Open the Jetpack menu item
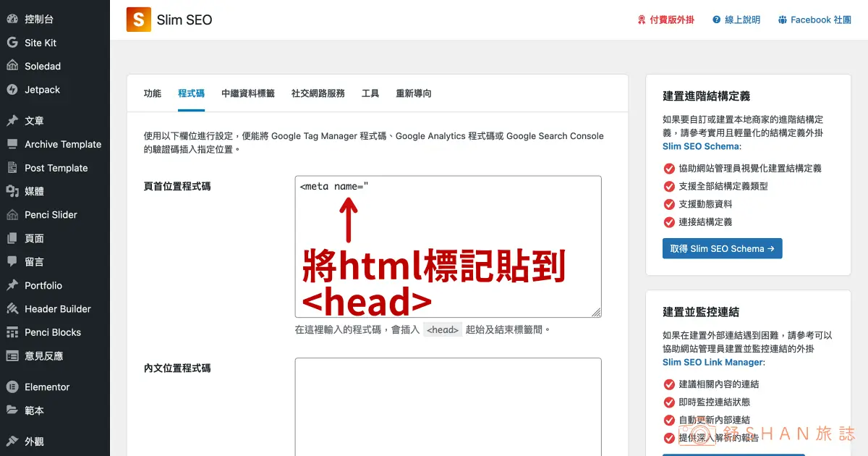The image size is (868, 456). pos(55,90)
